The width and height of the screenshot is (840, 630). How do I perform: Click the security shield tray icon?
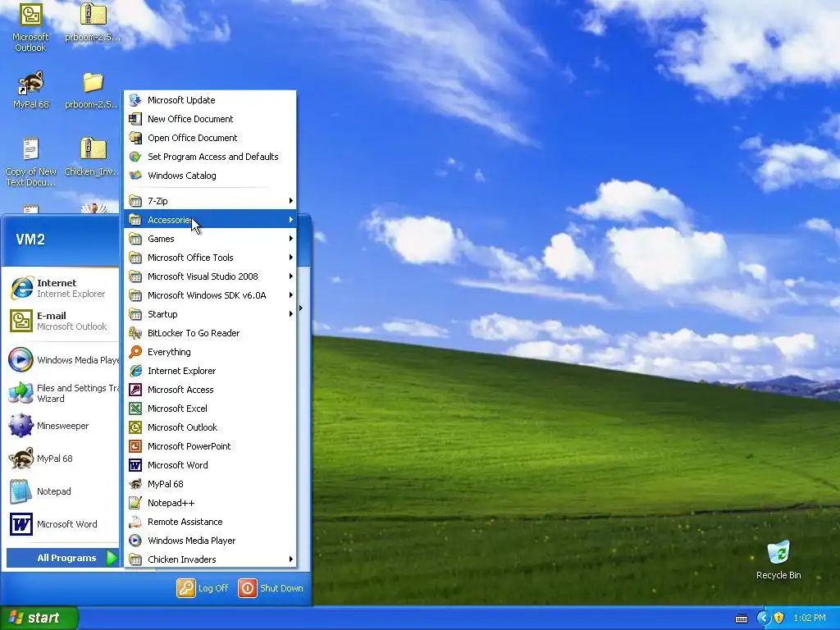779,618
